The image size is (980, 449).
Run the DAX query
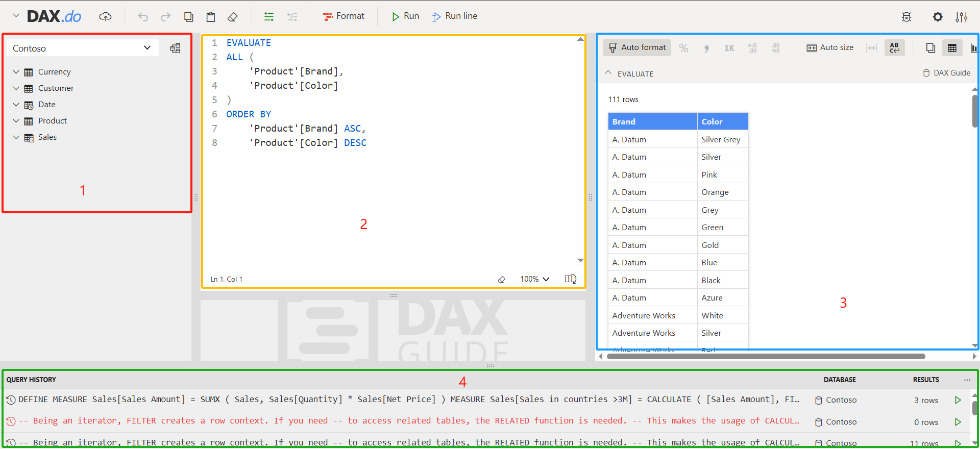point(405,16)
